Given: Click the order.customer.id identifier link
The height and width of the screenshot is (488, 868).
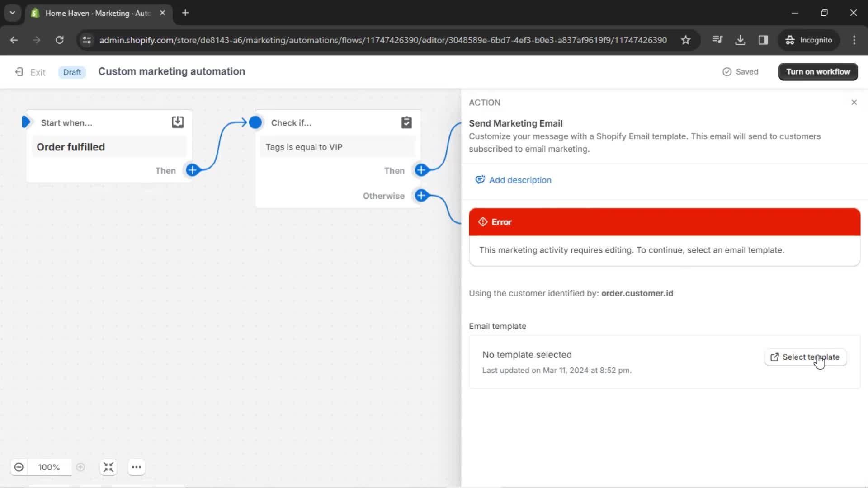Looking at the screenshot, I should click(637, 292).
